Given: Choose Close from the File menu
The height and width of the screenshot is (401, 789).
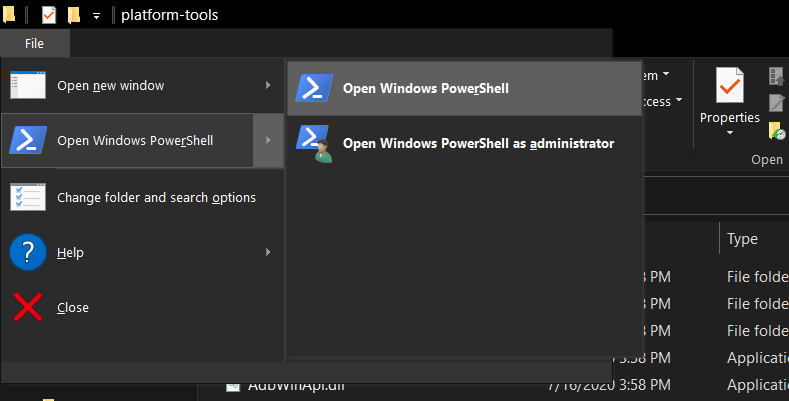Looking at the screenshot, I should pos(142,307).
